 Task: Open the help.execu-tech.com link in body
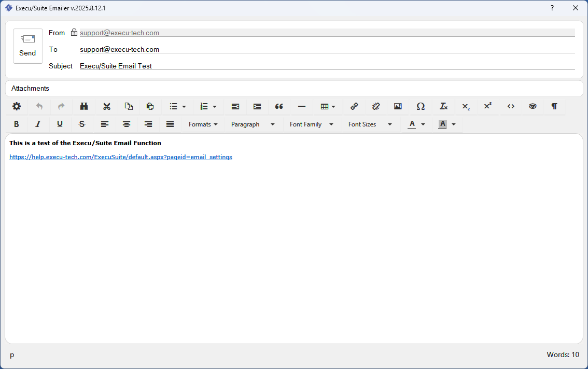tap(121, 157)
